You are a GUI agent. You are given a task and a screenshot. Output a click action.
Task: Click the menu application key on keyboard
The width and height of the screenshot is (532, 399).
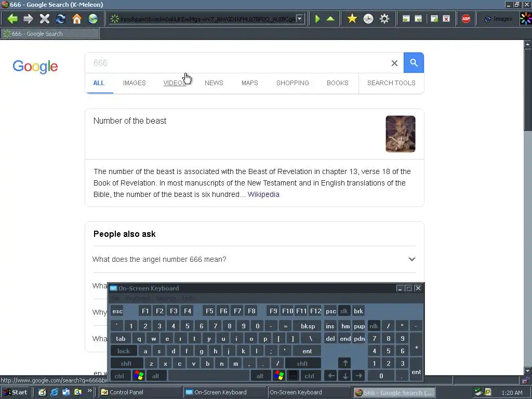(293, 376)
